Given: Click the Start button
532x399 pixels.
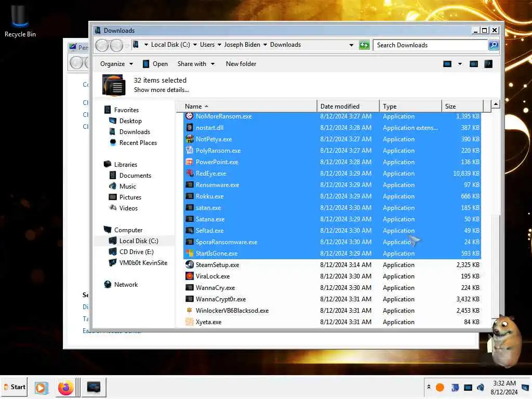Looking at the screenshot, I should coord(14,387).
